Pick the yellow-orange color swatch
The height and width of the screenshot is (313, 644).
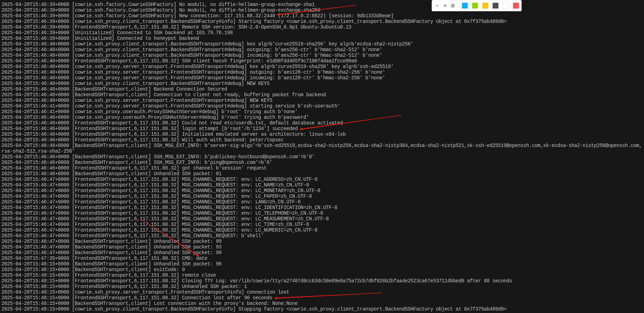click(485, 6)
